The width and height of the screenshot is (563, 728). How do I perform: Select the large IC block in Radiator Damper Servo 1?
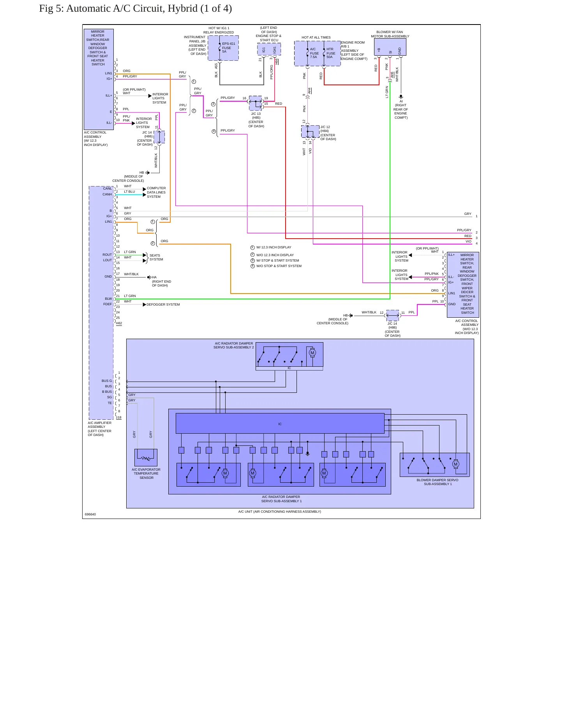pos(280,424)
